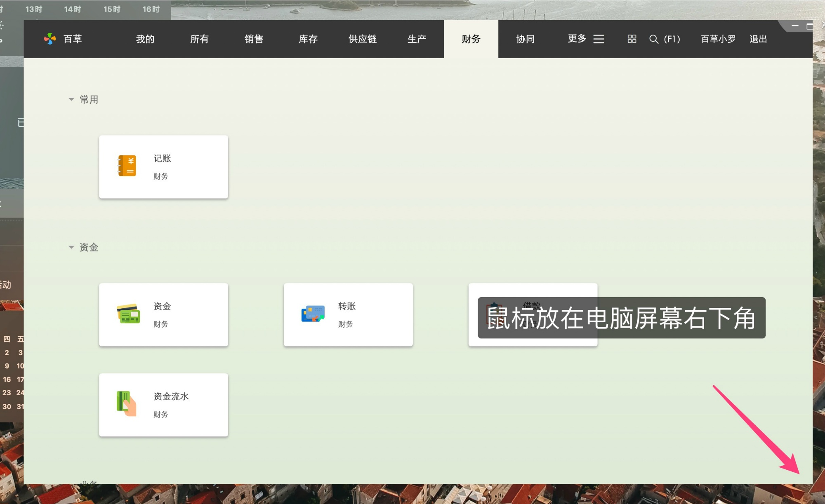Open the 记账 ledger icon

127,166
